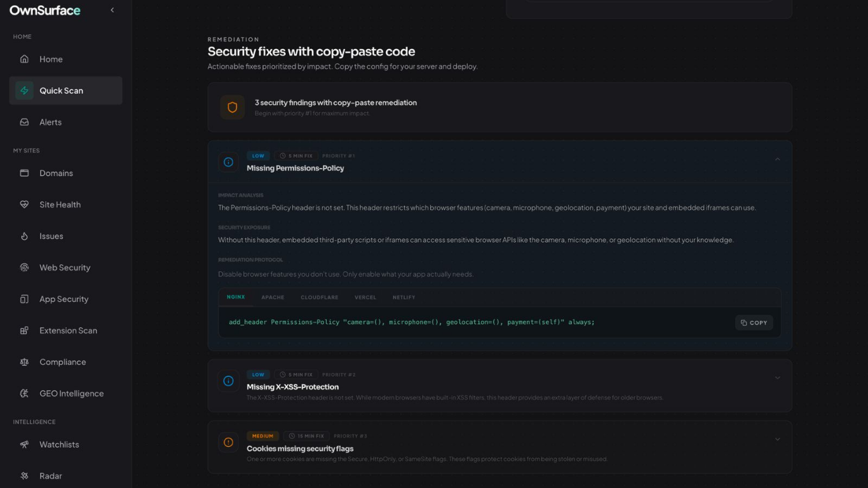Click the OwnSurface logo
868x488 pixels.
coord(45,10)
